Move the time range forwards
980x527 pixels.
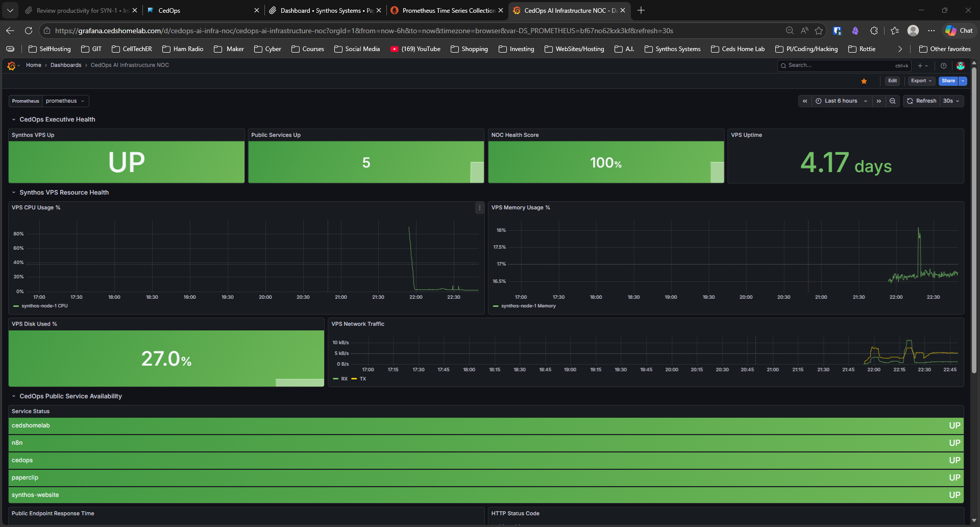coord(879,101)
